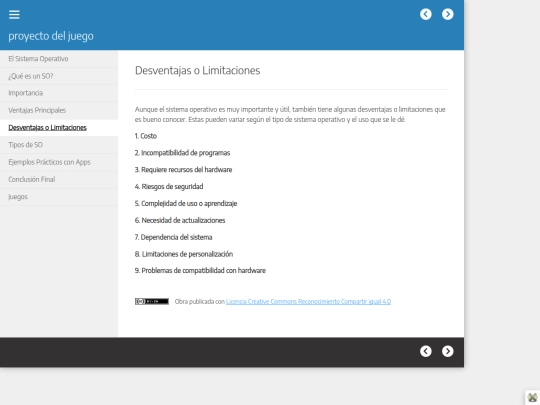The height and width of the screenshot is (405, 540).
Task: Follow the Licencia Creative Commons link
Action: click(308, 301)
